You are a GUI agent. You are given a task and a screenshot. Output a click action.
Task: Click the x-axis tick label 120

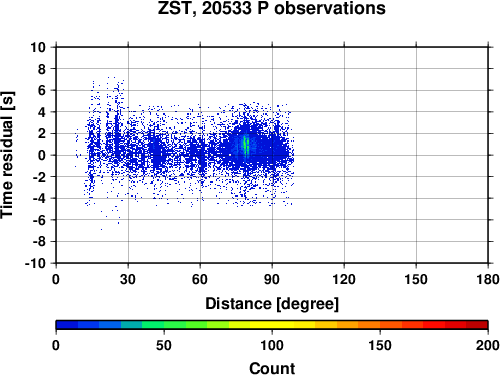pyautogui.click(x=344, y=279)
